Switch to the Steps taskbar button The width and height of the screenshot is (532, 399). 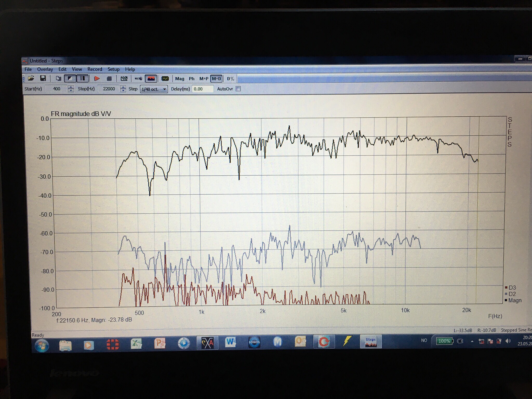tap(371, 341)
